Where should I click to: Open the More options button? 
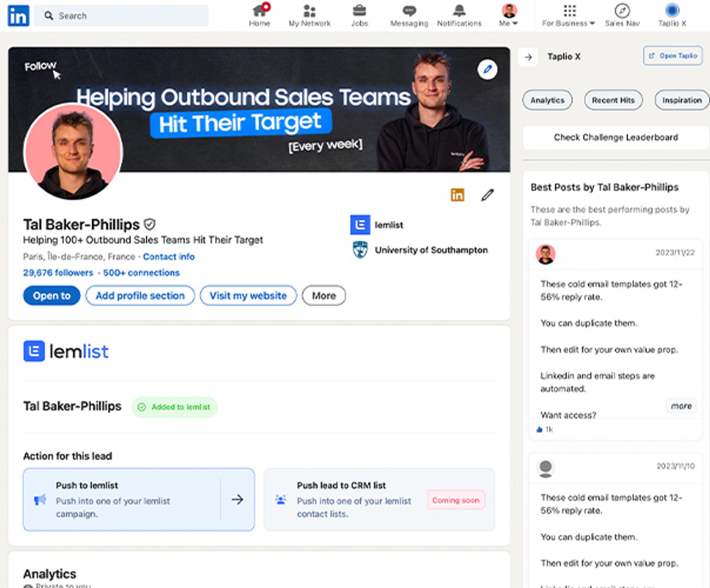pos(324,295)
